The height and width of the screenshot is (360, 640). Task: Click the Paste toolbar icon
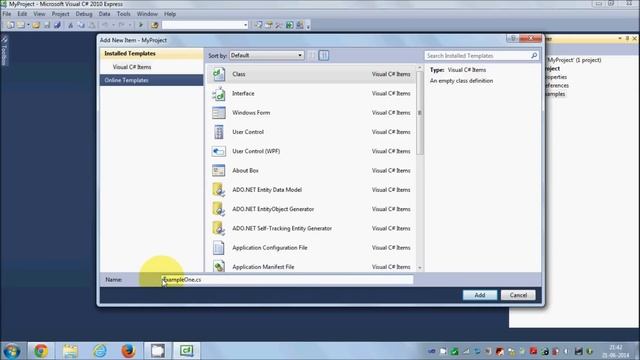tap(92, 25)
